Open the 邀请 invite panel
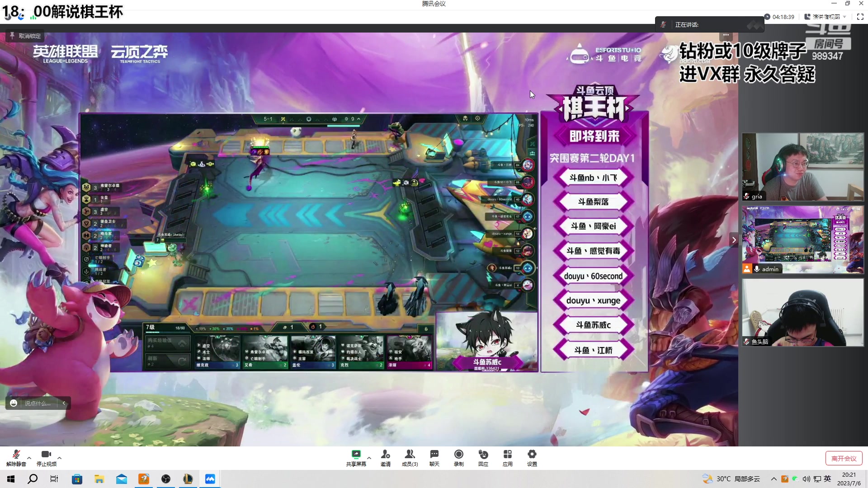This screenshot has width=868, height=488. click(x=386, y=458)
